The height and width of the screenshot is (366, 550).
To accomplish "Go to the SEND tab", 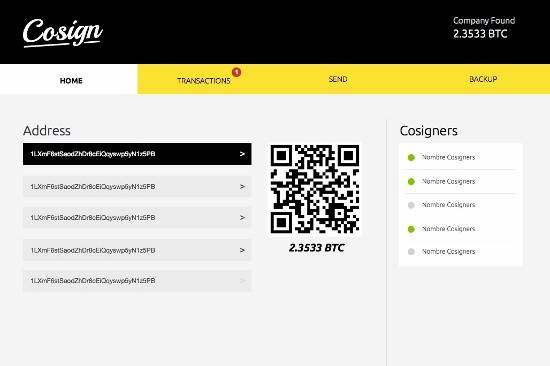I will click(x=338, y=79).
